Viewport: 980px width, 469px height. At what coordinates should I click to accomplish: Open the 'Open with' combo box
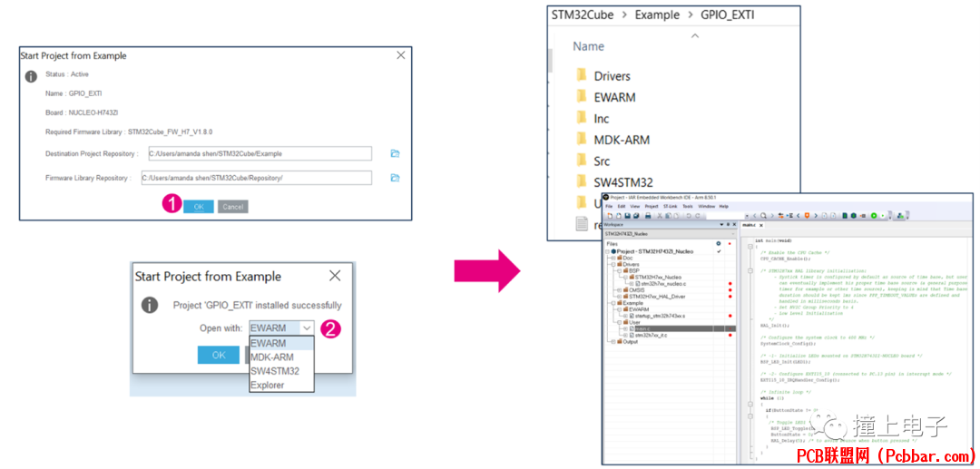click(281, 327)
